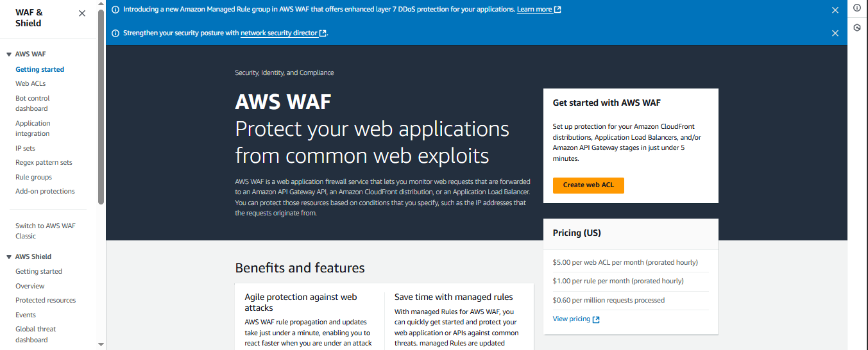Click the AWS WAF main heading

tap(283, 101)
